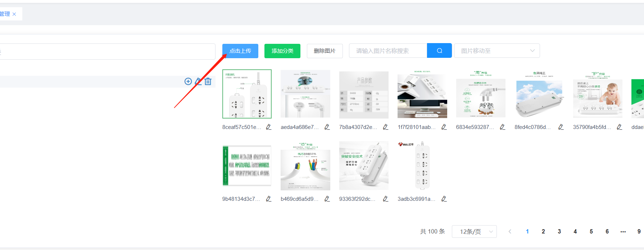Select the 产品参数 image thumbnail

point(364,94)
